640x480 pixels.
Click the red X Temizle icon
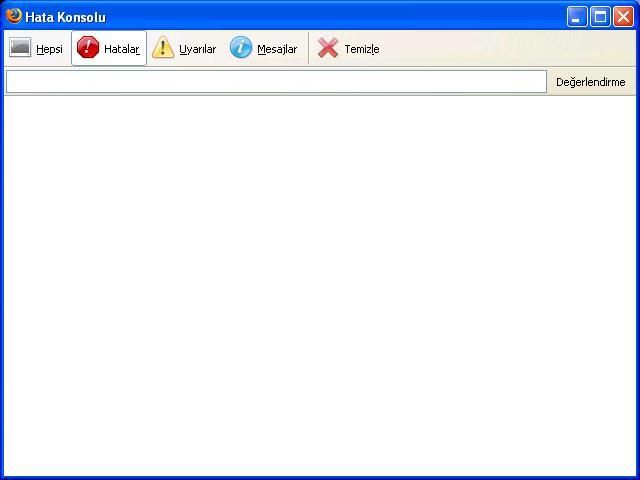point(328,48)
